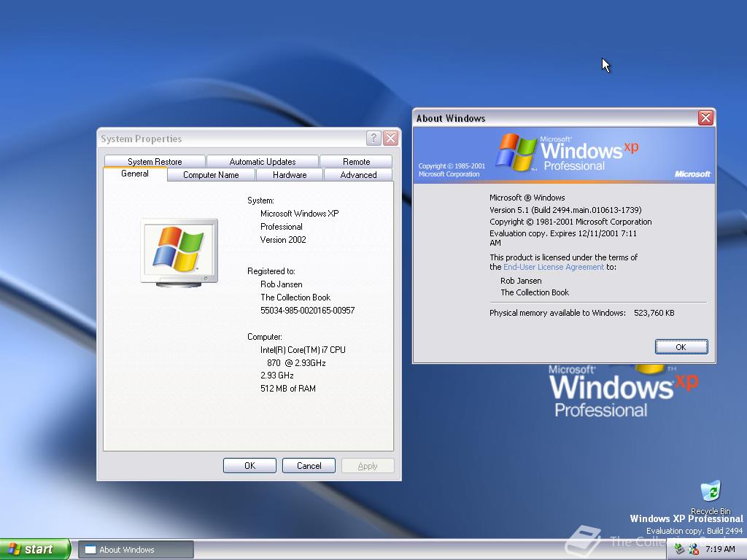Click the 'Computer:' label in System Properties
Screen dimensions: 747x560
(x=264, y=337)
